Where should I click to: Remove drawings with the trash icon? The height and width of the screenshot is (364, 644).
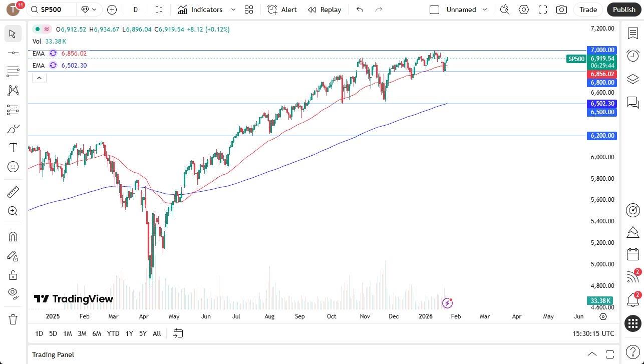13,319
